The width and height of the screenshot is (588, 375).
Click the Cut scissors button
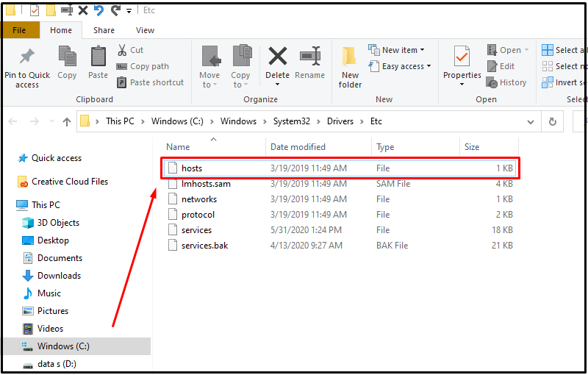[130, 50]
